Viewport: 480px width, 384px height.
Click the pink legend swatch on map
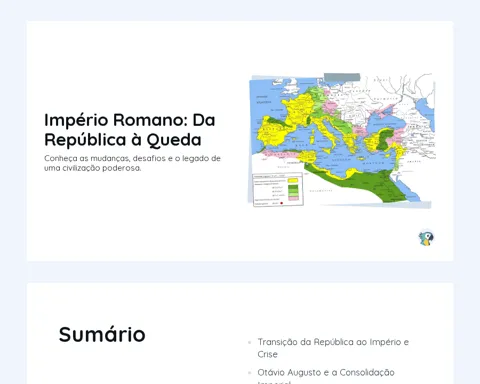pos(293,199)
